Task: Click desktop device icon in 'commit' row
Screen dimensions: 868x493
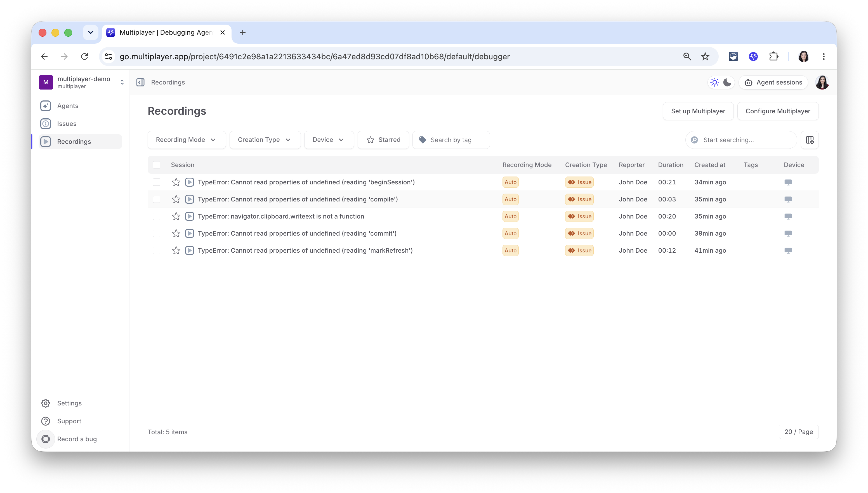Action: click(788, 233)
